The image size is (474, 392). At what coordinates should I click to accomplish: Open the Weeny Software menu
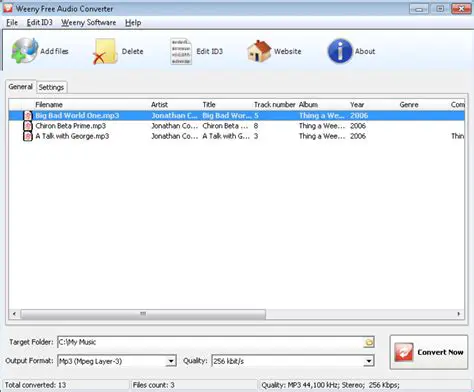[89, 23]
